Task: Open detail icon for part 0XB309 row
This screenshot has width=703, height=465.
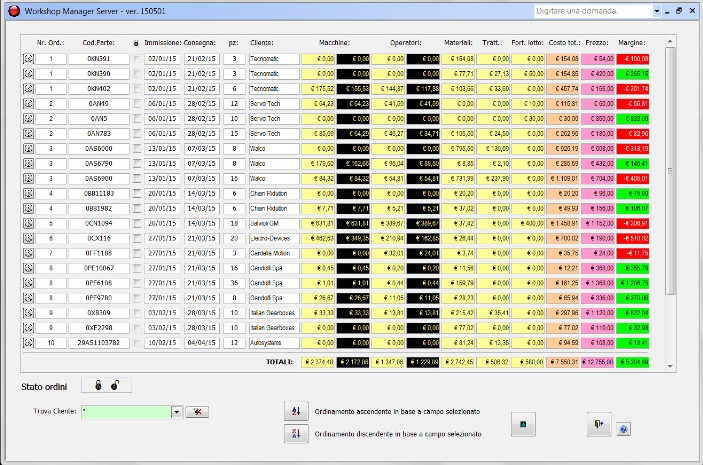Action: pyautogui.click(x=28, y=313)
